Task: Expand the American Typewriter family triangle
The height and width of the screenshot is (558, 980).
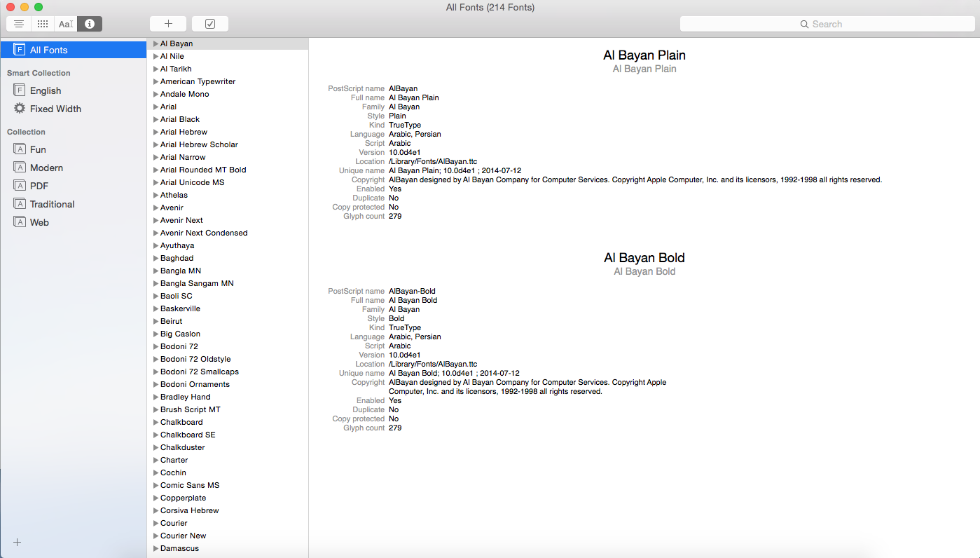Action: (x=156, y=81)
